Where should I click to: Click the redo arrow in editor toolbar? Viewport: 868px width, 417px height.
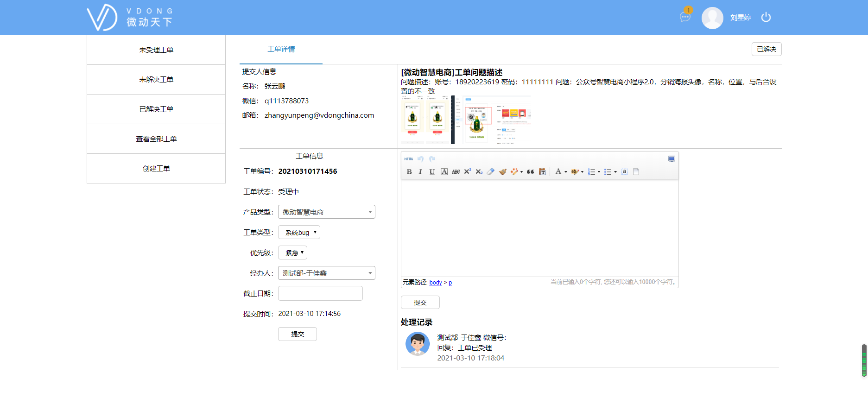(x=432, y=159)
